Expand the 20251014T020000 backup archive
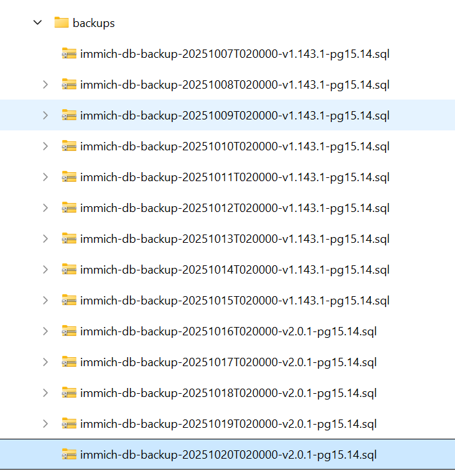The height and width of the screenshot is (476, 455). 46,270
